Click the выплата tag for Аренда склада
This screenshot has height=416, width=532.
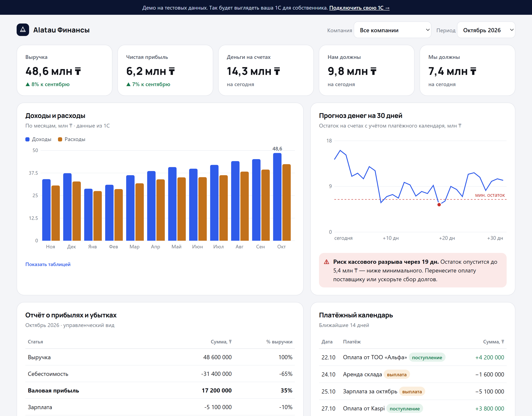click(x=397, y=375)
